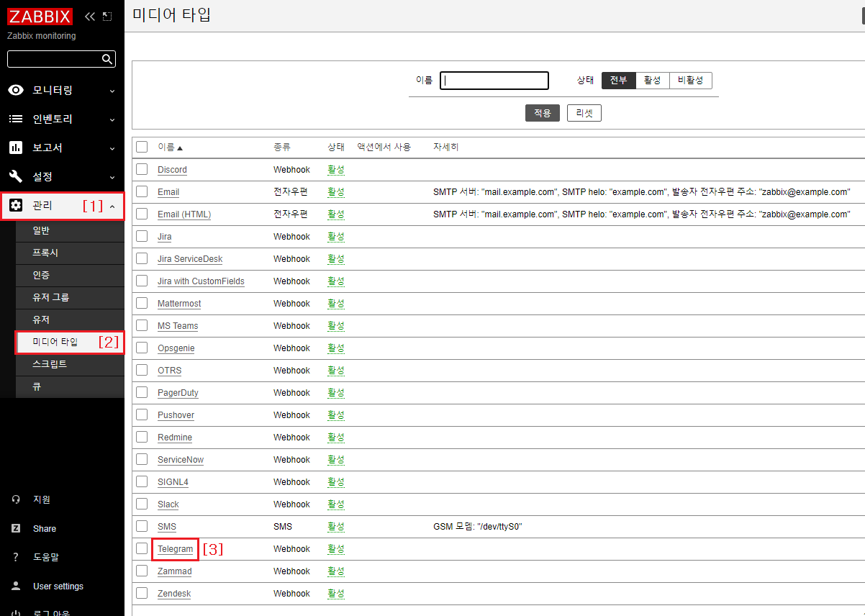Focus the sidebar search input box

(61, 59)
